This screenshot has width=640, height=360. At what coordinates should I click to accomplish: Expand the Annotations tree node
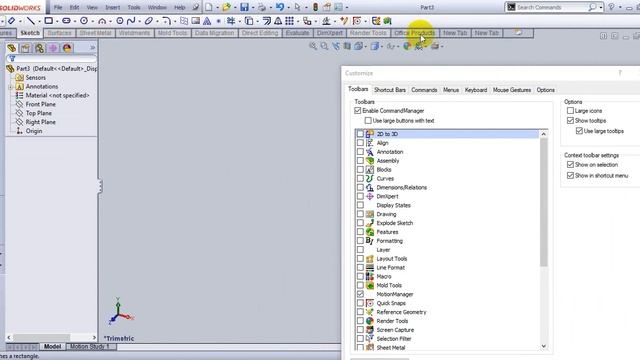coord(10,87)
